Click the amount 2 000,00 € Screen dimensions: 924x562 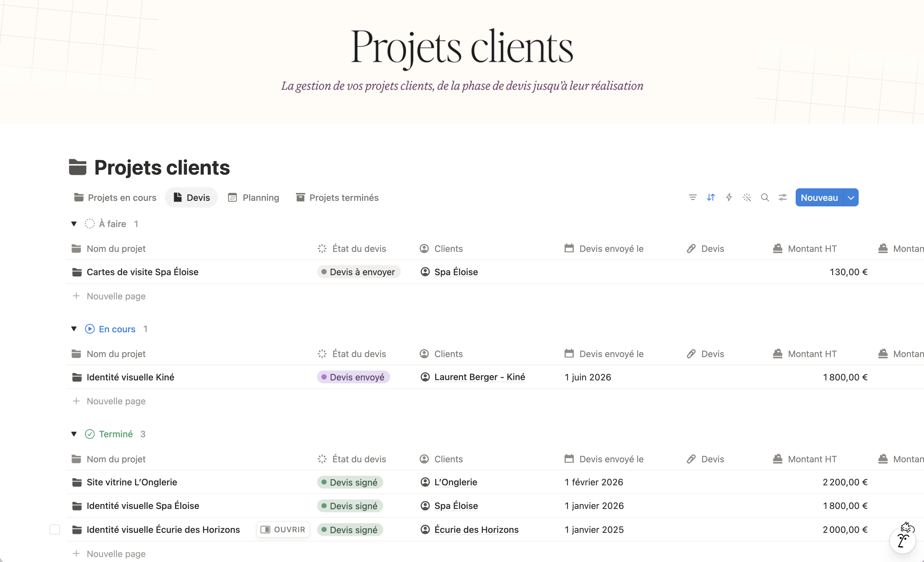tap(845, 529)
